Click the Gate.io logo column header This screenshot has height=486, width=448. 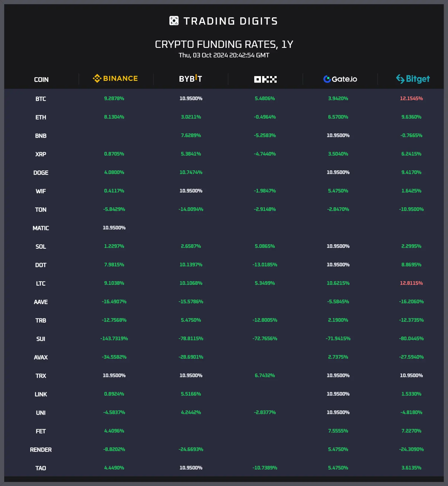340,79
